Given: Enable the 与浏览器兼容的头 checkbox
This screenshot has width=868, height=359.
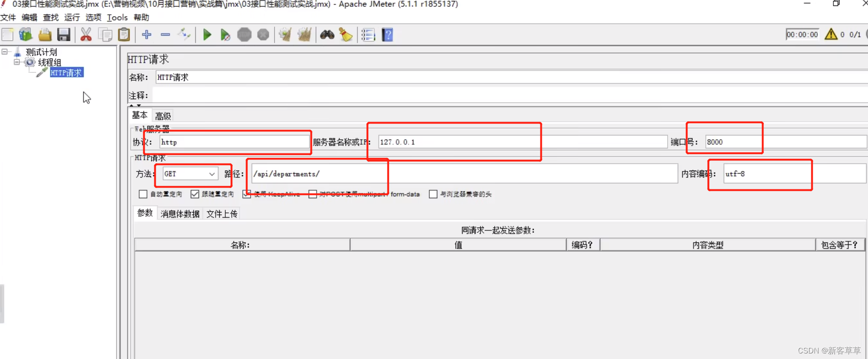Looking at the screenshot, I should coord(433,194).
